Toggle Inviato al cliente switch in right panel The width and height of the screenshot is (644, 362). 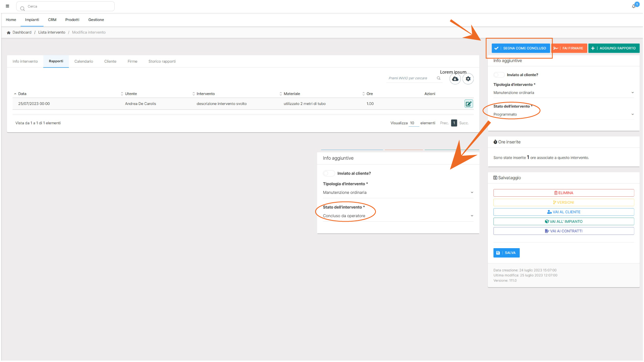[499, 75]
